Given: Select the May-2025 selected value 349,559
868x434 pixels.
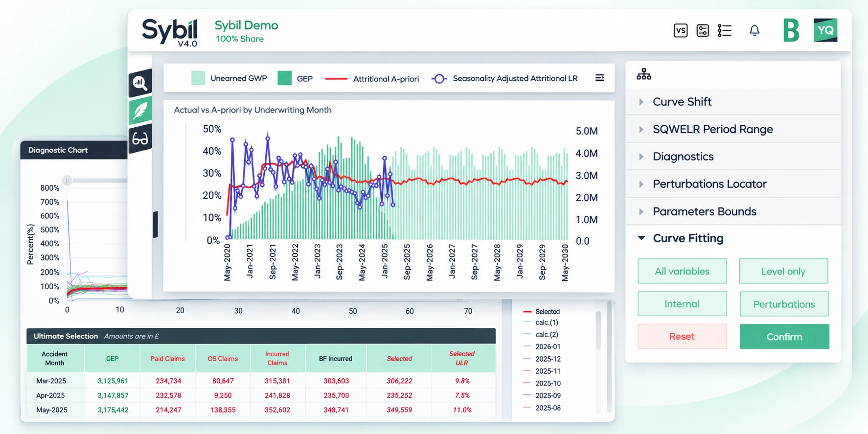Looking at the screenshot, I should (x=399, y=410).
